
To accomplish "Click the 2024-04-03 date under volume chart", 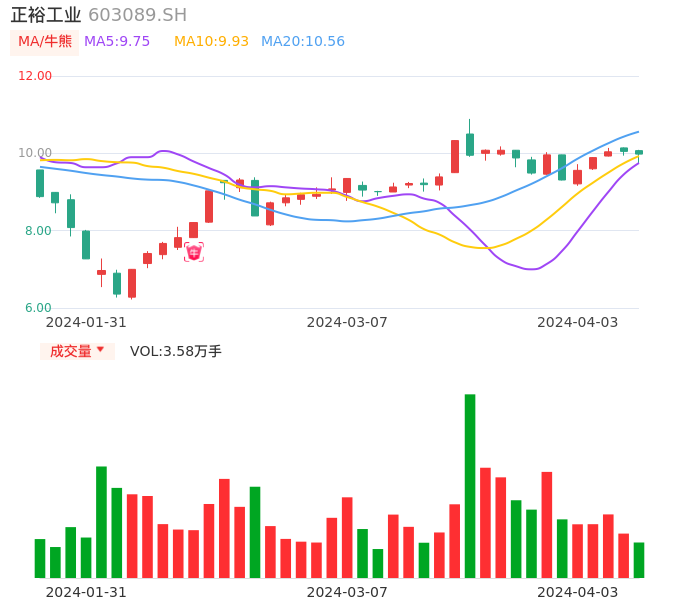I will [x=578, y=592].
